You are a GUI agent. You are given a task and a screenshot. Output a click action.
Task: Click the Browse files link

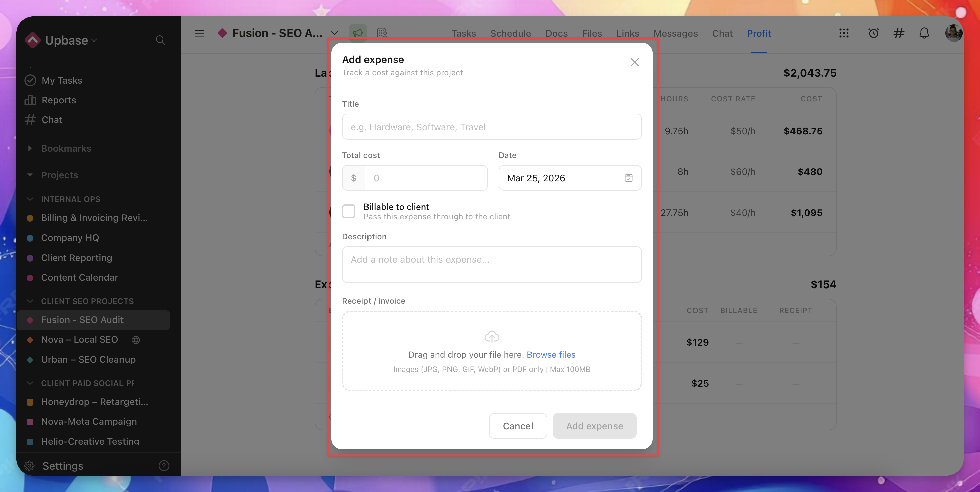point(551,355)
